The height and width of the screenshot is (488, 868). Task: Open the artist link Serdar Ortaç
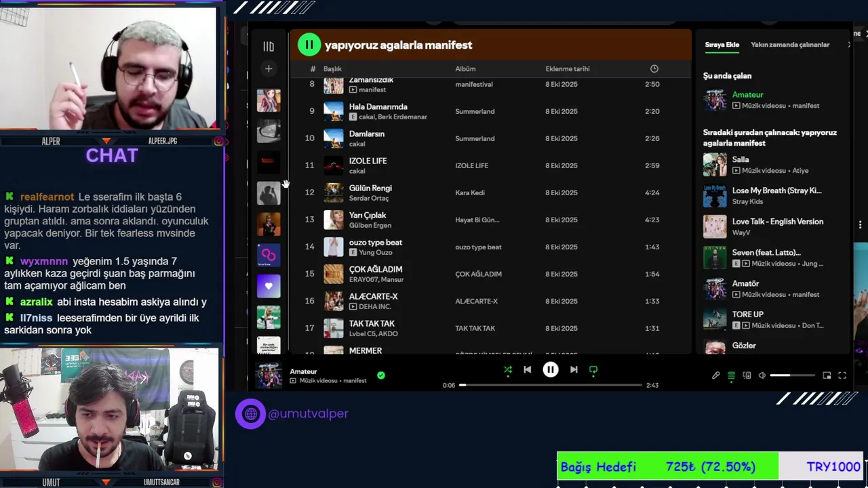pos(370,198)
